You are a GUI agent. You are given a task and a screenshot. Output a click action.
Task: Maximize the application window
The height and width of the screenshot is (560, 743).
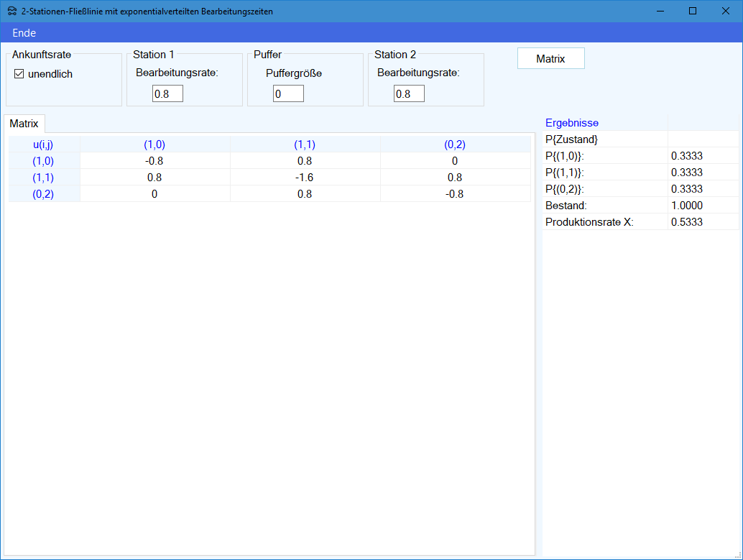pyautogui.click(x=693, y=12)
